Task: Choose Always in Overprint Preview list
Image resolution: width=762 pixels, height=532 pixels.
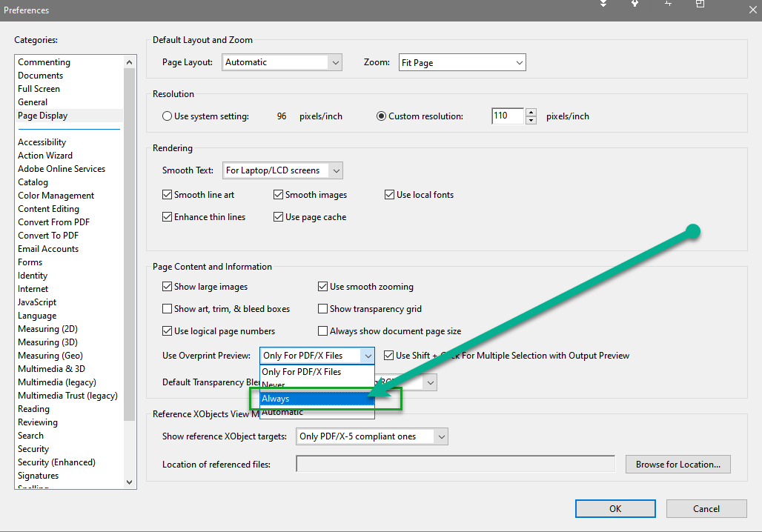Action: coord(317,399)
